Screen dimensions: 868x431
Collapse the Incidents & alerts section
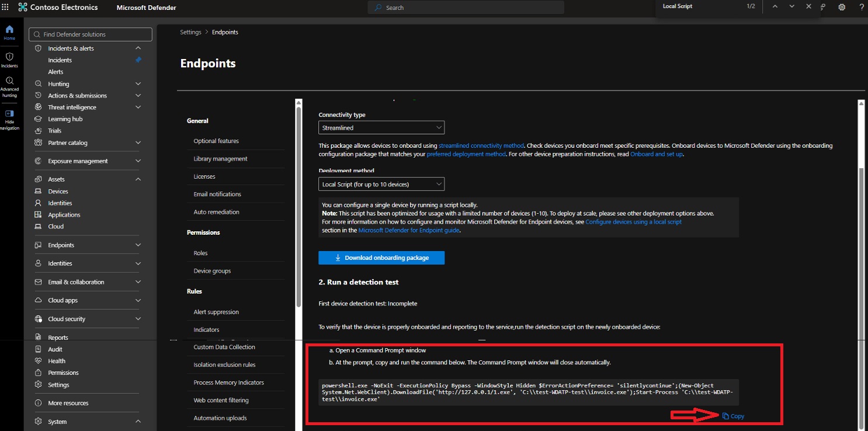(x=138, y=48)
